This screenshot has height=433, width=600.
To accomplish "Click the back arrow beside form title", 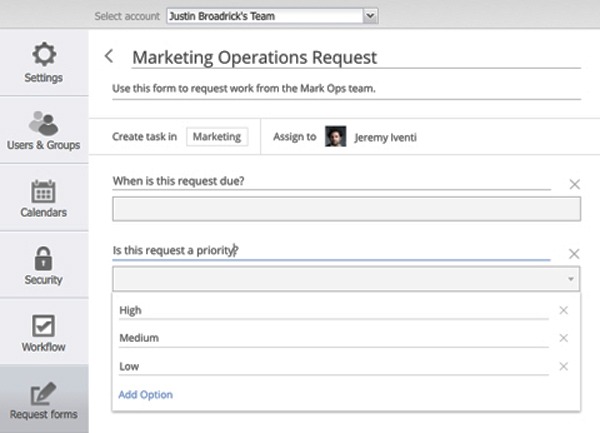I will coord(110,57).
